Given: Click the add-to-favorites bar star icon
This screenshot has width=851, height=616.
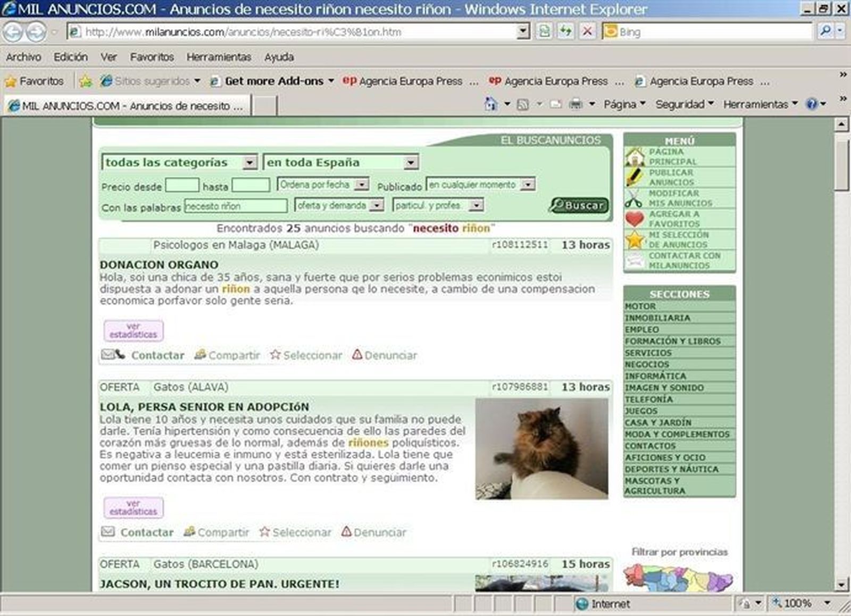Looking at the screenshot, I should [x=85, y=81].
